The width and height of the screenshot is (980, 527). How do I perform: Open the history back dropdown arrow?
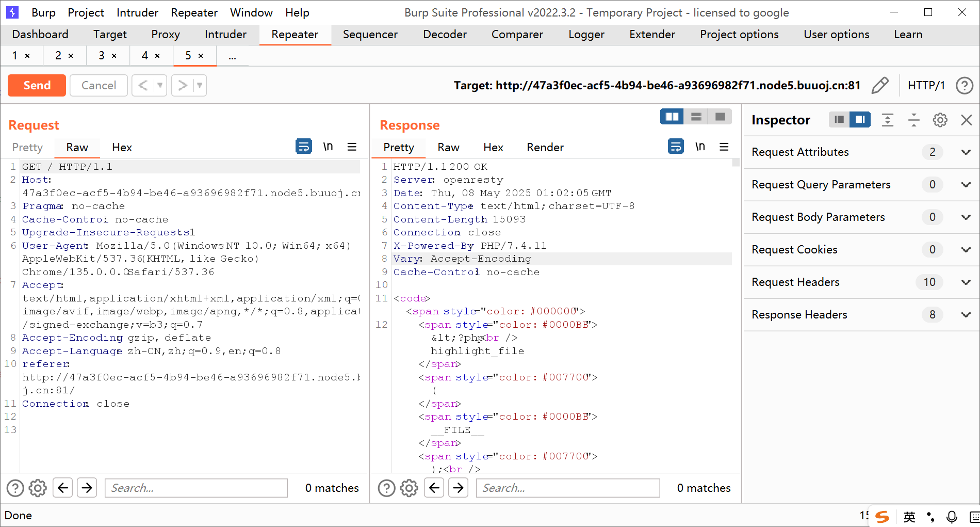pos(160,85)
